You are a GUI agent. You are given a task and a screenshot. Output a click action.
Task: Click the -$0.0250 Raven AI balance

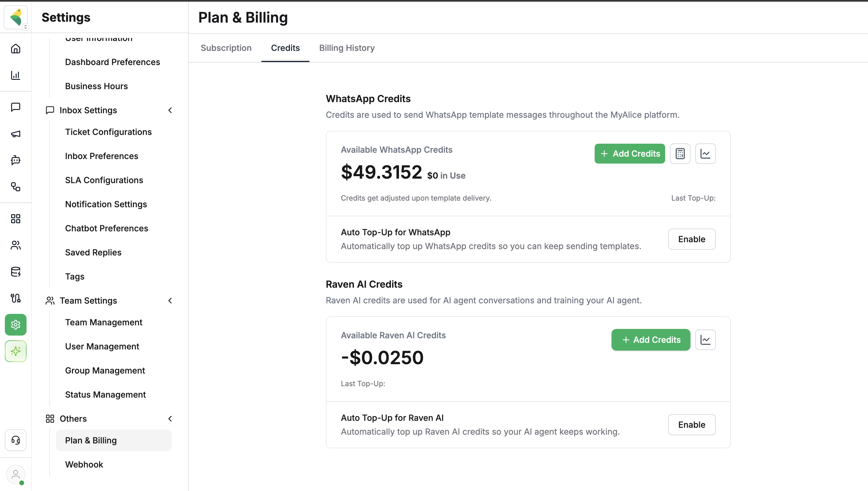tap(382, 358)
